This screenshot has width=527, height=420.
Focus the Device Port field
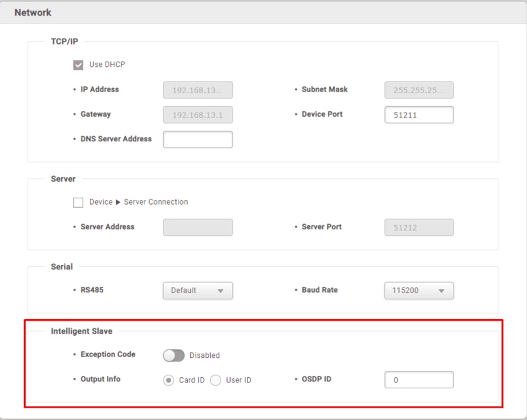(x=419, y=115)
